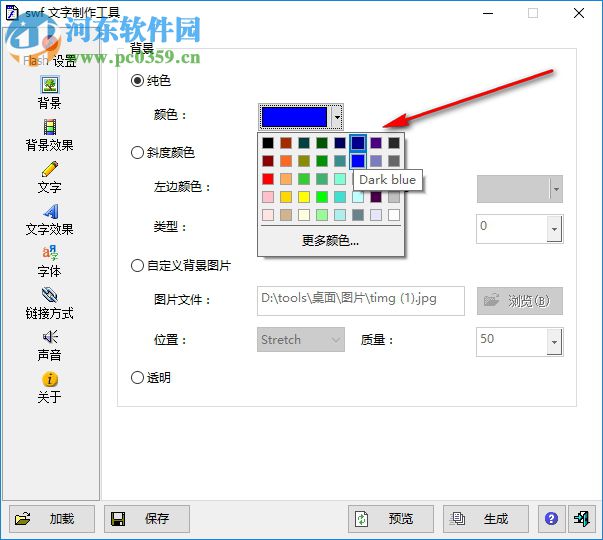Screen dimensions: 603x540
Task: Open the 背景 (background) settings icon
Action: point(50,85)
